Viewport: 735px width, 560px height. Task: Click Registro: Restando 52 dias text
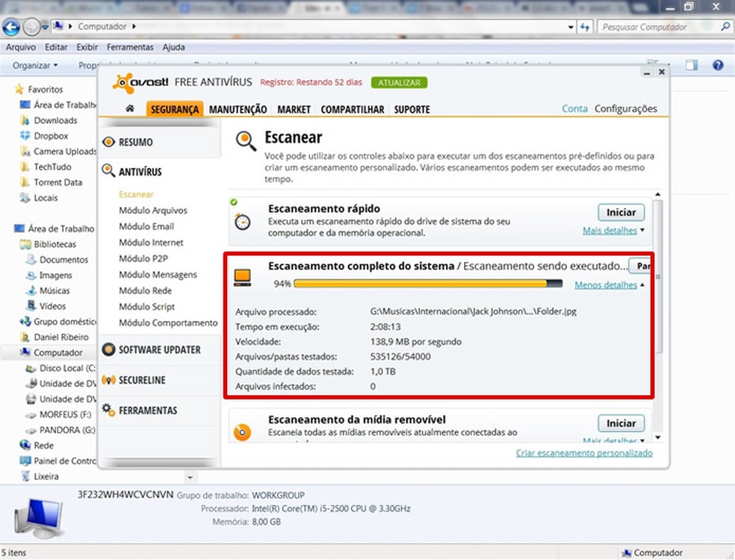pos(311,82)
